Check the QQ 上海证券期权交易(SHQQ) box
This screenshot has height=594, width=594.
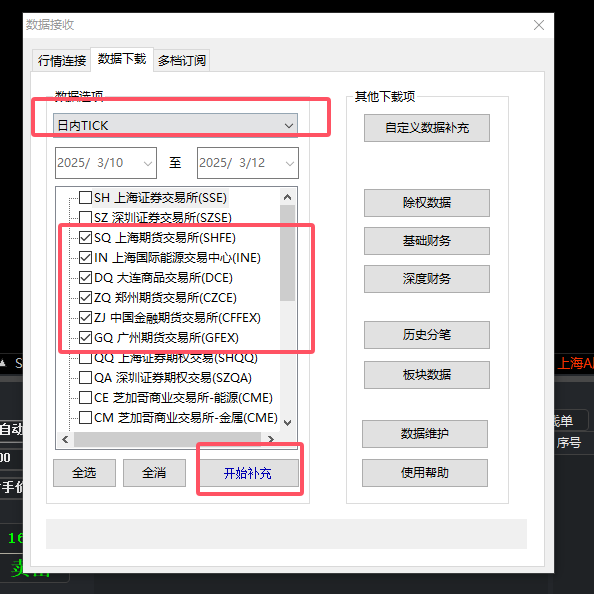85,358
